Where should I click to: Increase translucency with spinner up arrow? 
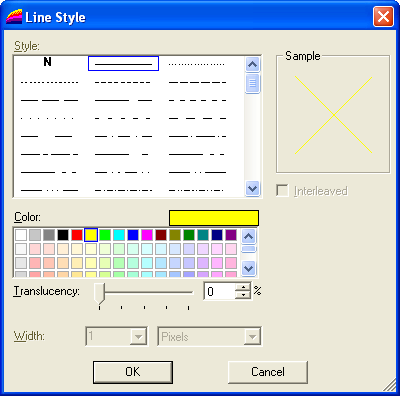point(243,287)
